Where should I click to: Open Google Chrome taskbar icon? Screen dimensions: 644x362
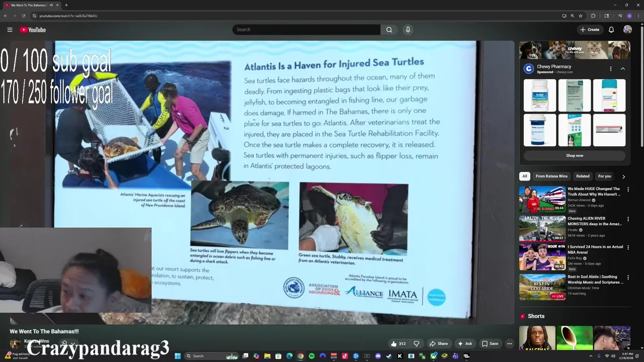click(x=300, y=356)
